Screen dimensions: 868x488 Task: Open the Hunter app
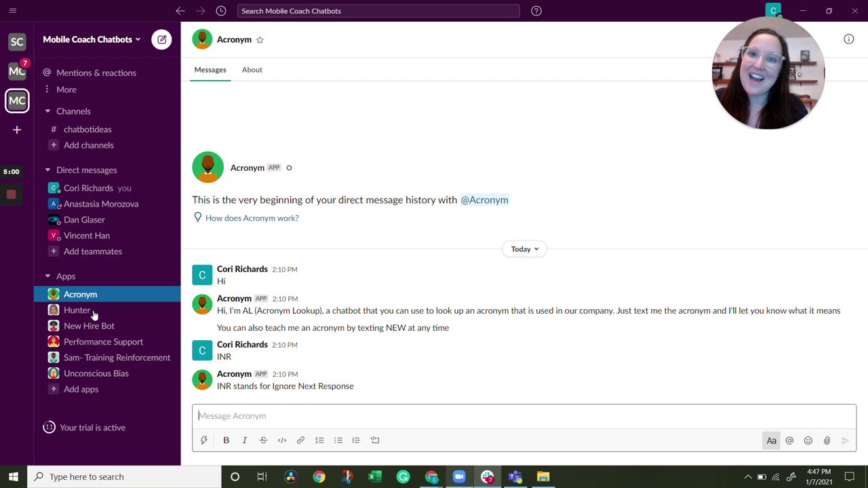click(x=77, y=310)
